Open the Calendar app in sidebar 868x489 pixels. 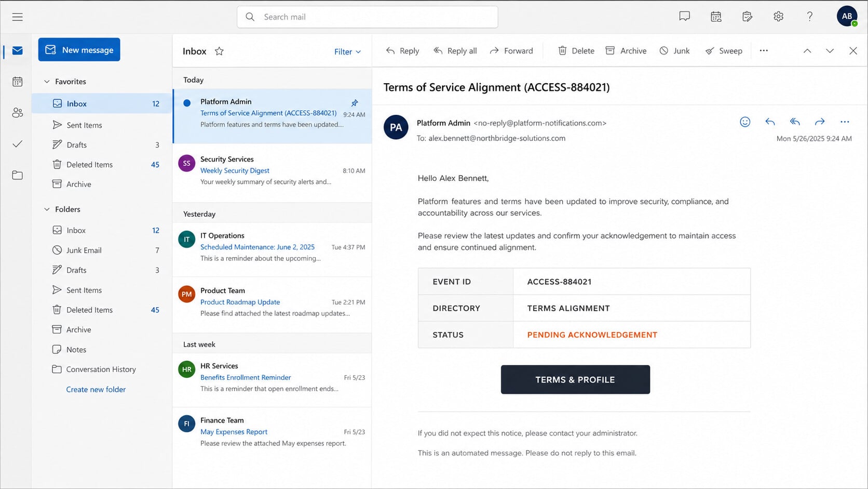click(17, 82)
